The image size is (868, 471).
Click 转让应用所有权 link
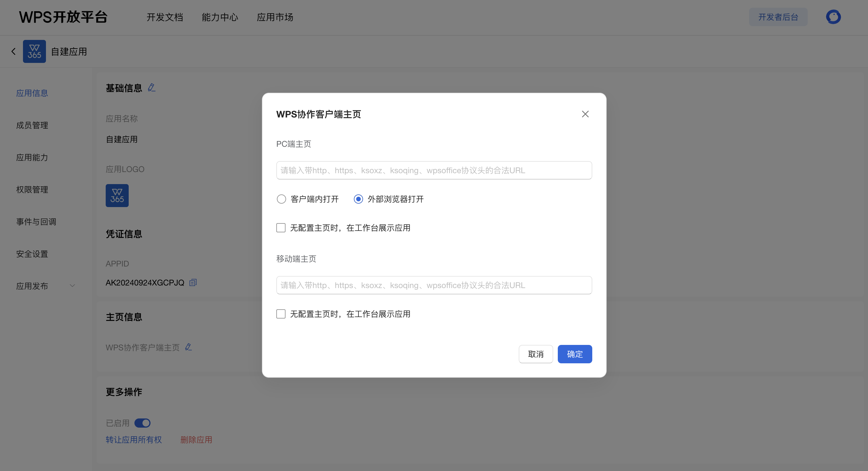pyautogui.click(x=134, y=440)
